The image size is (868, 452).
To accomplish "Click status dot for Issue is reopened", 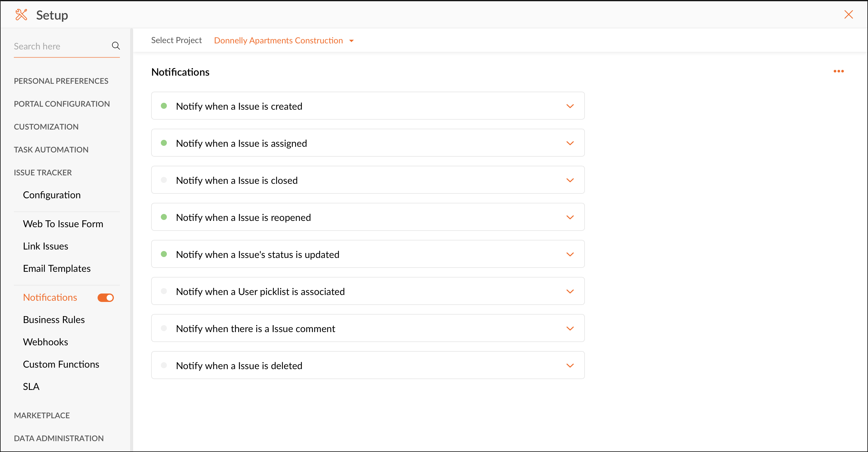I will tap(164, 217).
